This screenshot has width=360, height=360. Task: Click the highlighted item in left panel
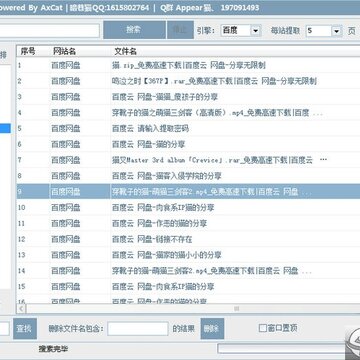coord(5,128)
